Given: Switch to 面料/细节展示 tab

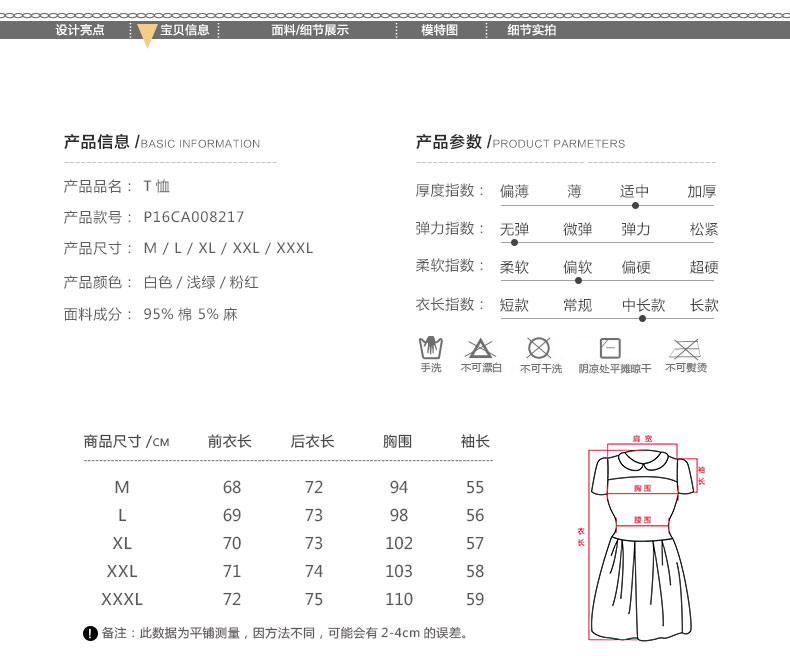Looking at the screenshot, I should pos(310,30).
